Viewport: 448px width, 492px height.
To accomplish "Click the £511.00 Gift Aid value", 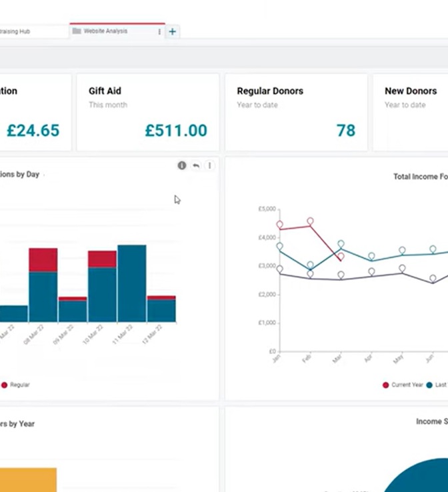I will coord(176,130).
